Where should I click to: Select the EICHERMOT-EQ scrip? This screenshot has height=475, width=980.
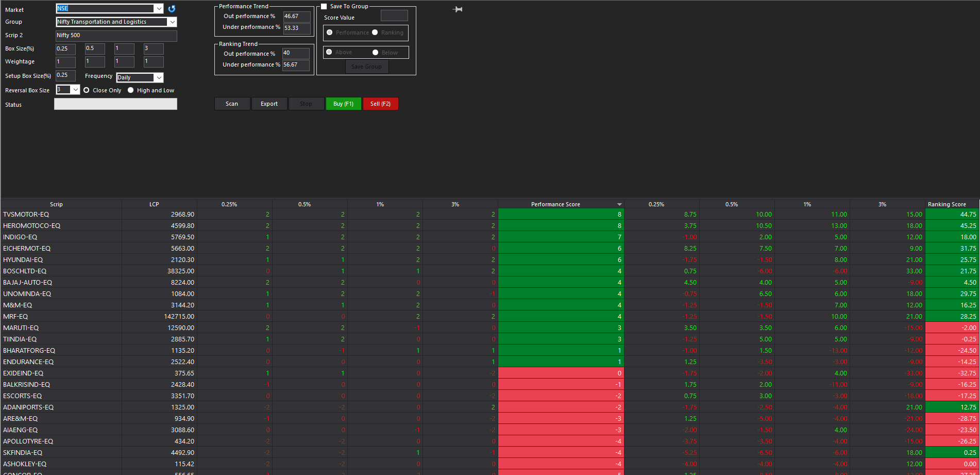coord(27,249)
